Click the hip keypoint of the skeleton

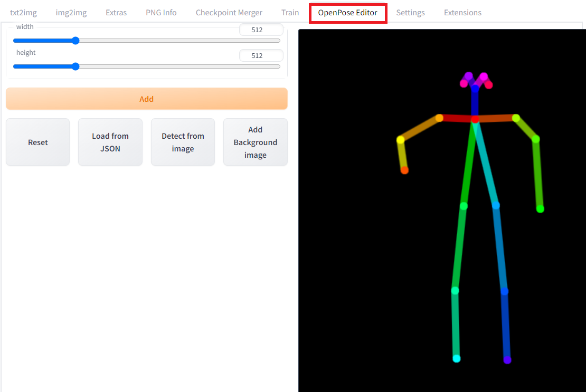pyautogui.click(x=475, y=120)
